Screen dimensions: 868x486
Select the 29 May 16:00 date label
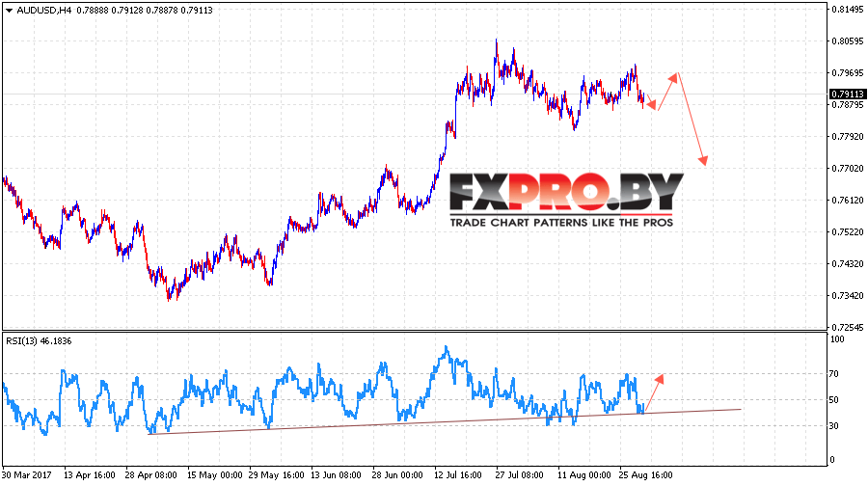(276, 475)
